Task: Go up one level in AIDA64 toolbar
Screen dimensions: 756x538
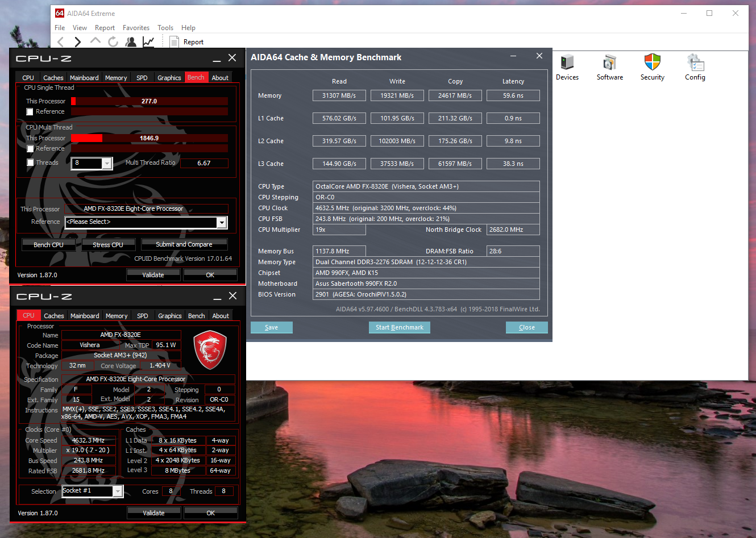Action: pyautogui.click(x=95, y=41)
